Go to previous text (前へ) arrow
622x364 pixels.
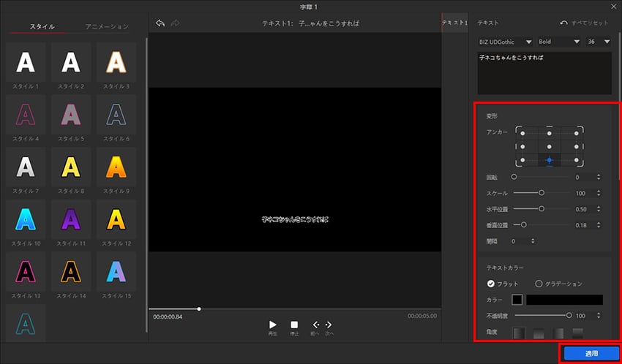(316, 325)
